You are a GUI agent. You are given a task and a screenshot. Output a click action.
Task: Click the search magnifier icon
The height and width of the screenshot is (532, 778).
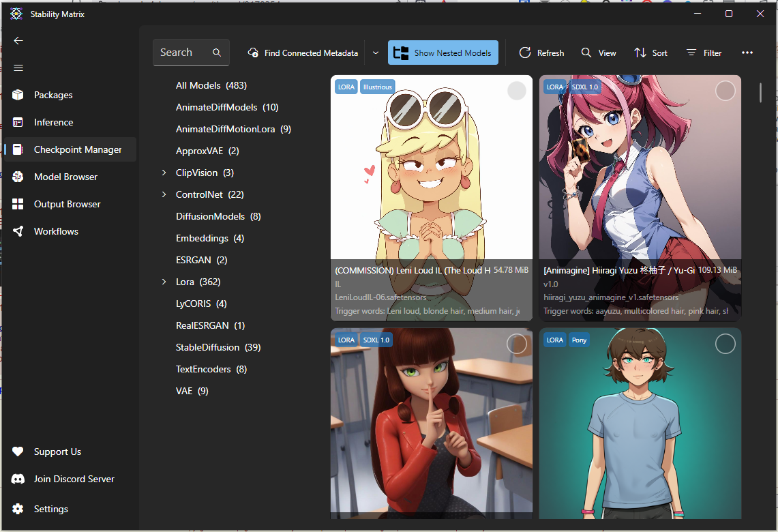coord(217,53)
